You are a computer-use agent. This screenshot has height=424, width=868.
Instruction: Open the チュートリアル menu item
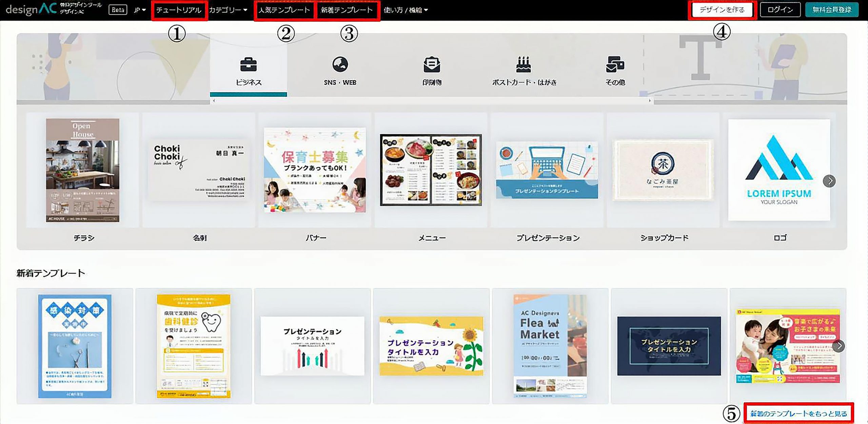pyautogui.click(x=179, y=10)
